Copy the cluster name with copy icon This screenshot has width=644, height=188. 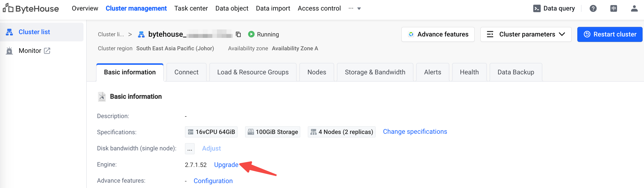[238, 34]
